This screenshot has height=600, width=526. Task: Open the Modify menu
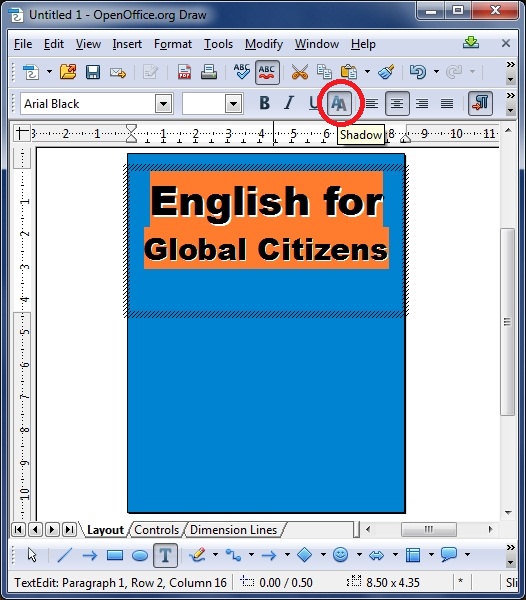click(264, 44)
